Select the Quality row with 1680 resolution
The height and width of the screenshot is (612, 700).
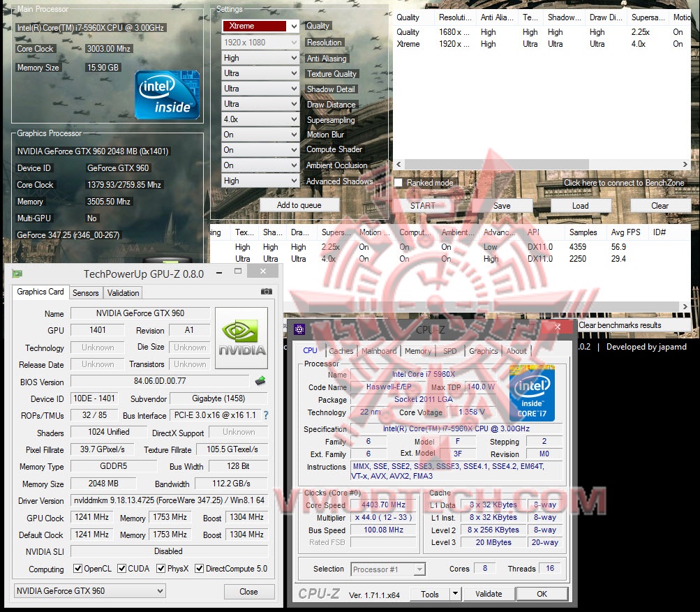click(541, 32)
